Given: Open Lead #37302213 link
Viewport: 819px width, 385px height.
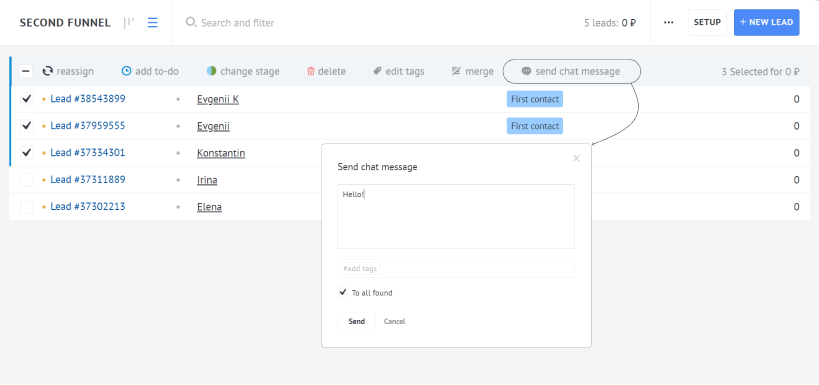Looking at the screenshot, I should coord(88,206).
